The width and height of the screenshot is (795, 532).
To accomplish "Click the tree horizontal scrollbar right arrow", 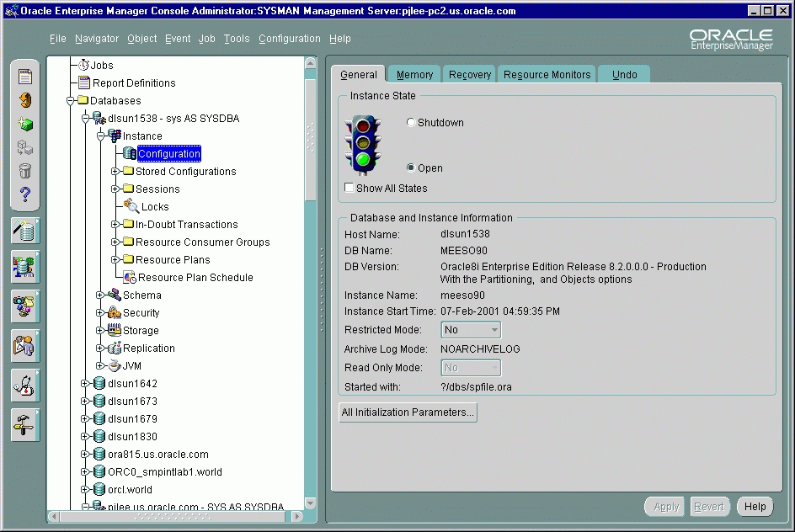I will [297, 516].
